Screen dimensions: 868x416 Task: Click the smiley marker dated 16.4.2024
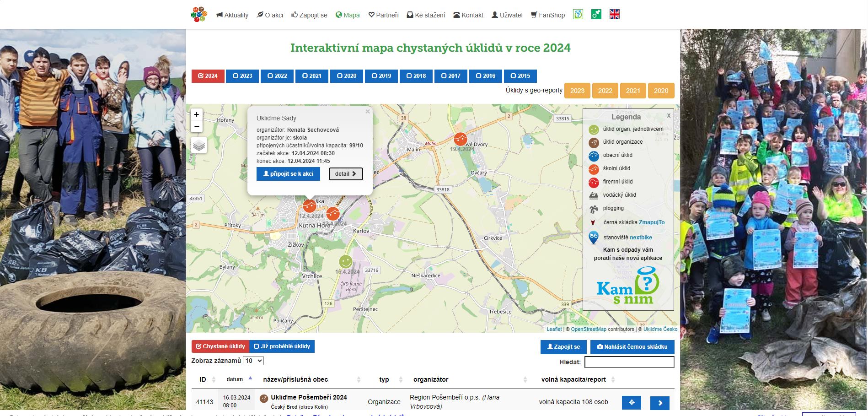click(345, 262)
